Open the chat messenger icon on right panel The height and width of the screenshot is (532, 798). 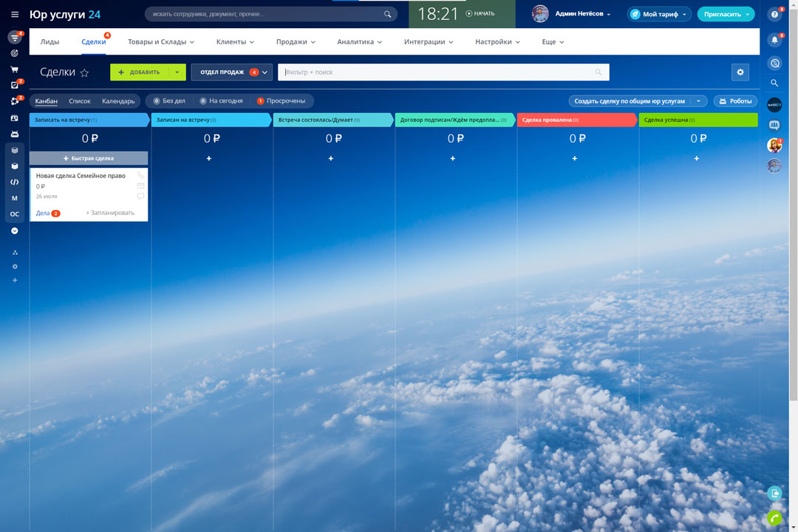click(x=774, y=63)
